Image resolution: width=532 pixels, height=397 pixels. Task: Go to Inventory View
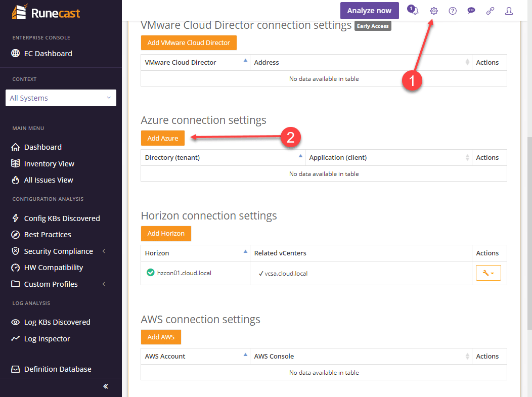pyautogui.click(x=48, y=163)
